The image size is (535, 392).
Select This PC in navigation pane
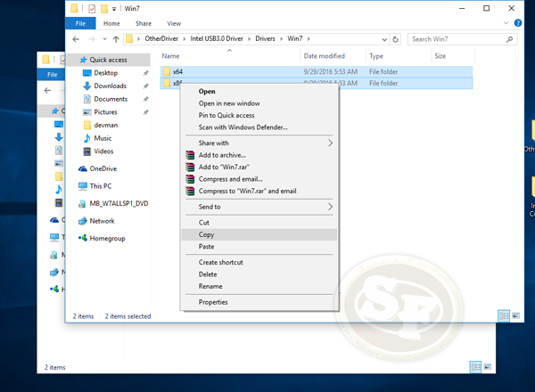tap(100, 186)
